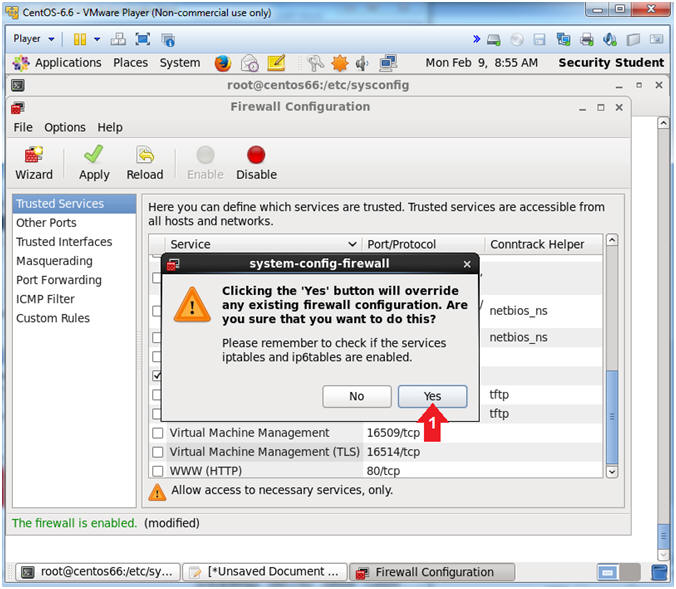Screen dimensions: 676x589
Task: Open the network connections panel icon
Action: coord(388,63)
